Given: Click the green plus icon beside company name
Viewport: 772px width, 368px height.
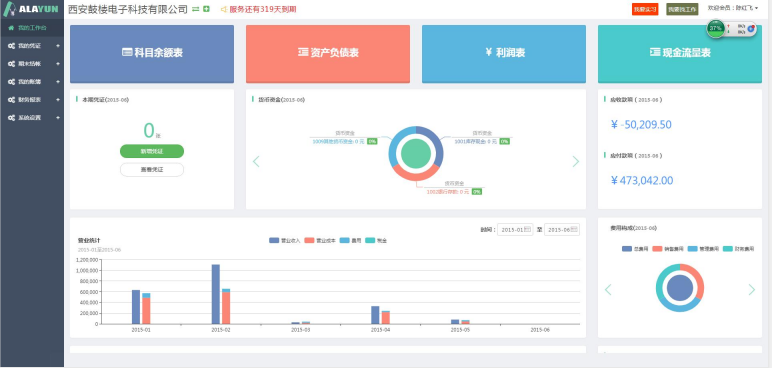Looking at the screenshot, I should click(206, 9).
